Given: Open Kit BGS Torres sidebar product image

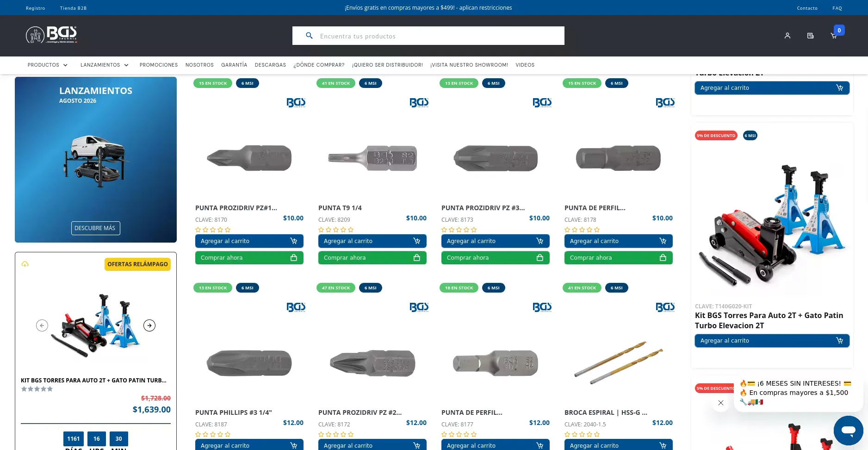Looking at the screenshot, I should pyautogui.click(x=772, y=227).
